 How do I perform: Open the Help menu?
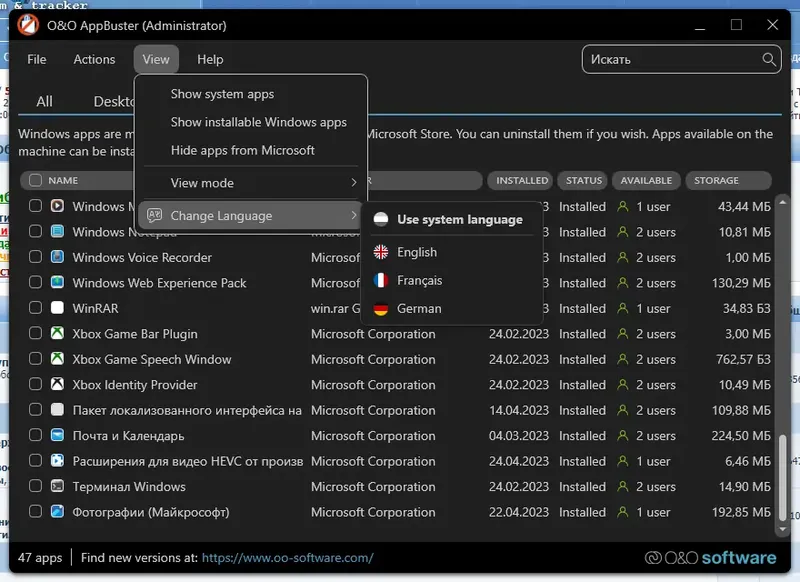pos(210,59)
